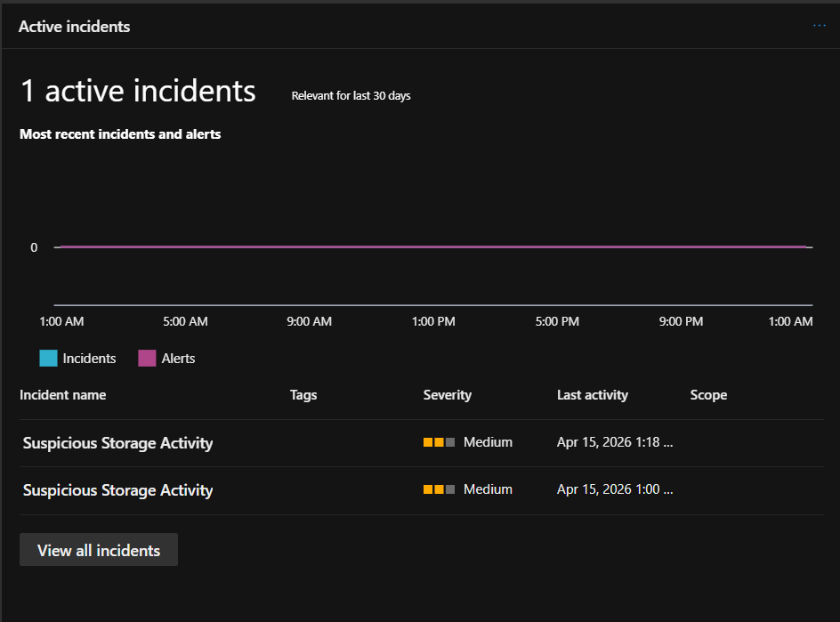This screenshot has height=622, width=840.
Task: Sort by the Incident name column header
Action: click(x=62, y=395)
